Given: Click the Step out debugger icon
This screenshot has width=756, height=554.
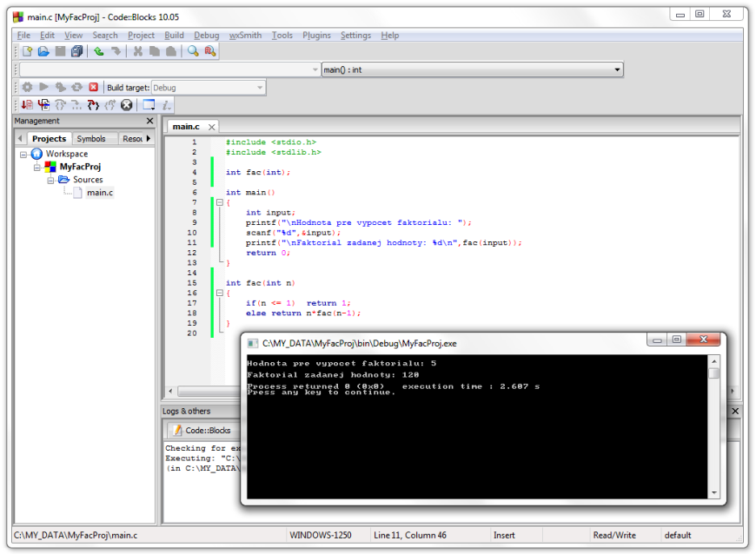Looking at the screenshot, I should [110, 104].
